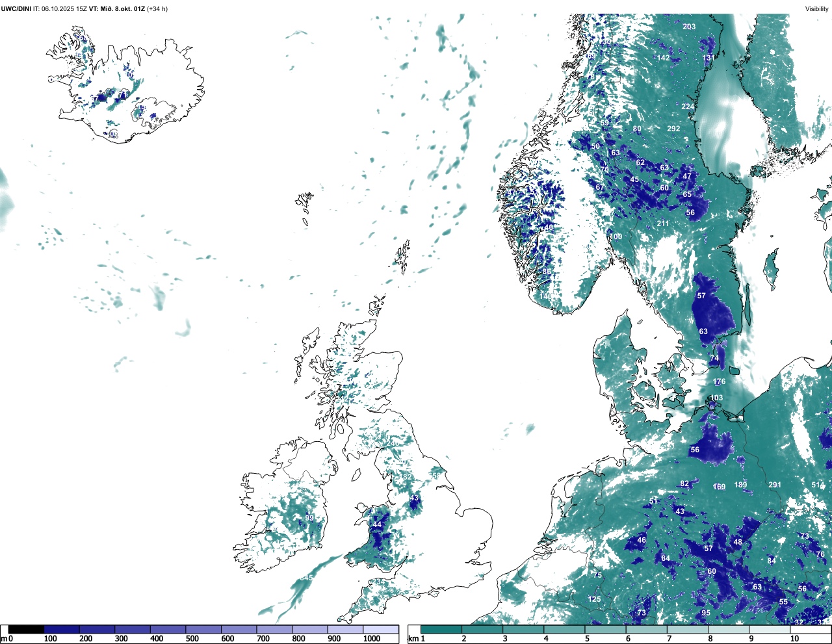Click the 'm' unit label on the legend
This screenshot has height=644, width=832.
(4, 639)
